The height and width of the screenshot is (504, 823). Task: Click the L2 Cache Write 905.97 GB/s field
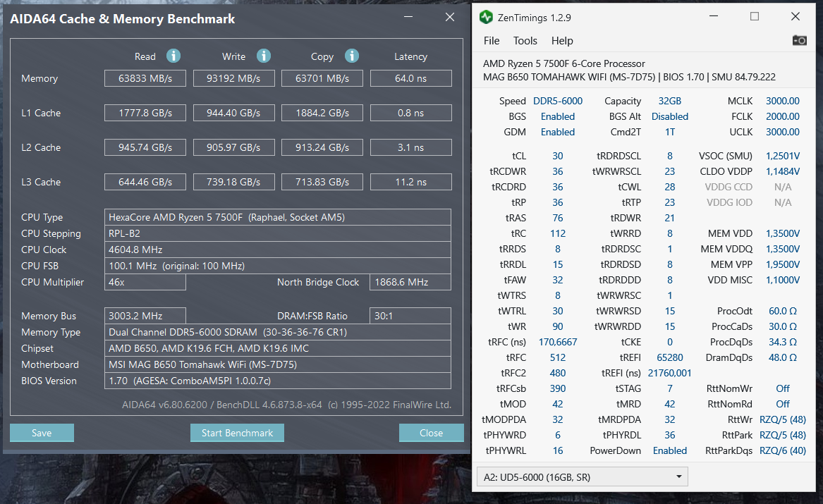[233, 147]
